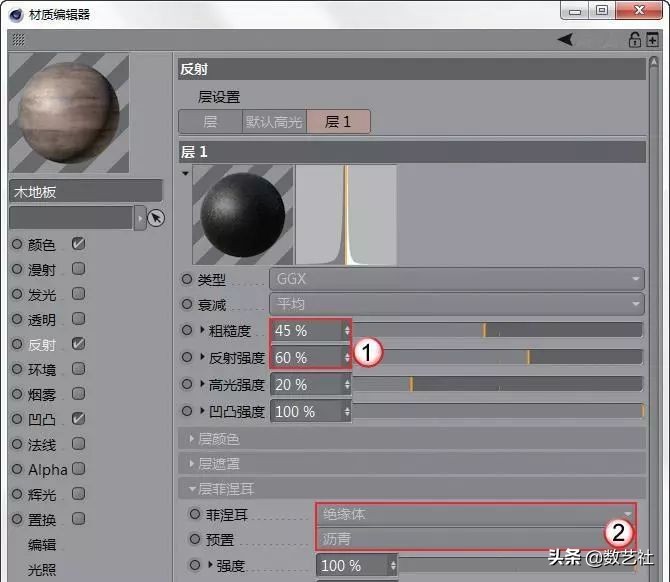Switch to the 层 tab
The height and width of the screenshot is (582, 670).
point(210,122)
